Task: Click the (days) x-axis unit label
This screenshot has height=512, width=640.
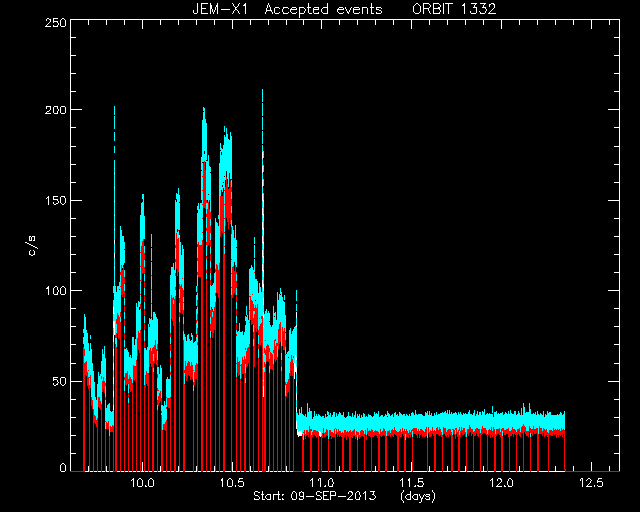Action: 418,496
